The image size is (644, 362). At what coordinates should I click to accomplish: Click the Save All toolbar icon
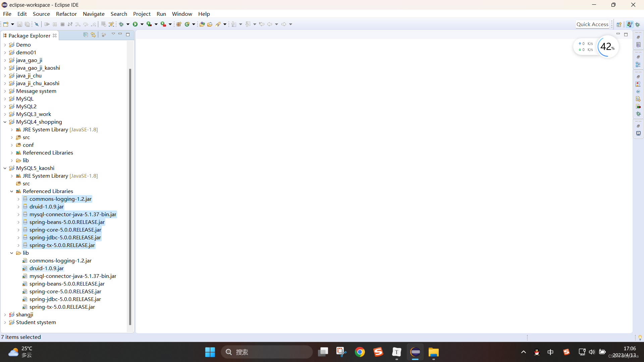click(x=27, y=24)
